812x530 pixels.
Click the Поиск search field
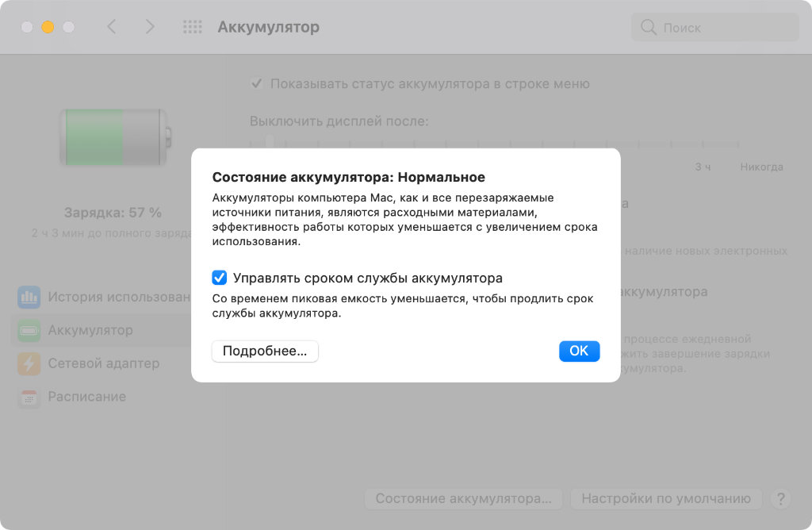pos(714,28)
